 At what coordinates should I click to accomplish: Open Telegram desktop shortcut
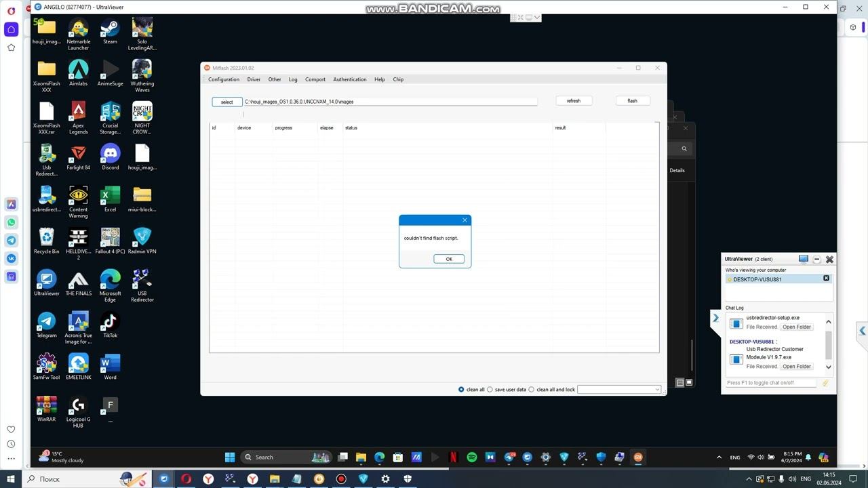[46, 326]
